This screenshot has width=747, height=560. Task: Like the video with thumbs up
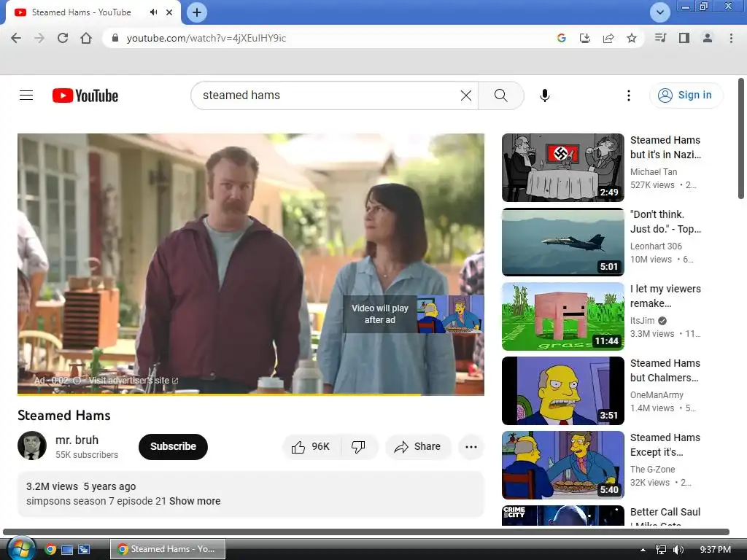311,447
